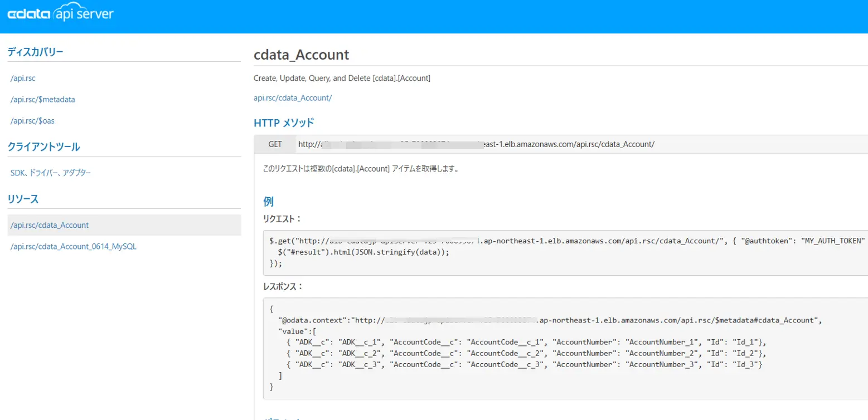The image size is (868, 420).
Task: Click the cdata_Account page title
Action: point(301,55)
